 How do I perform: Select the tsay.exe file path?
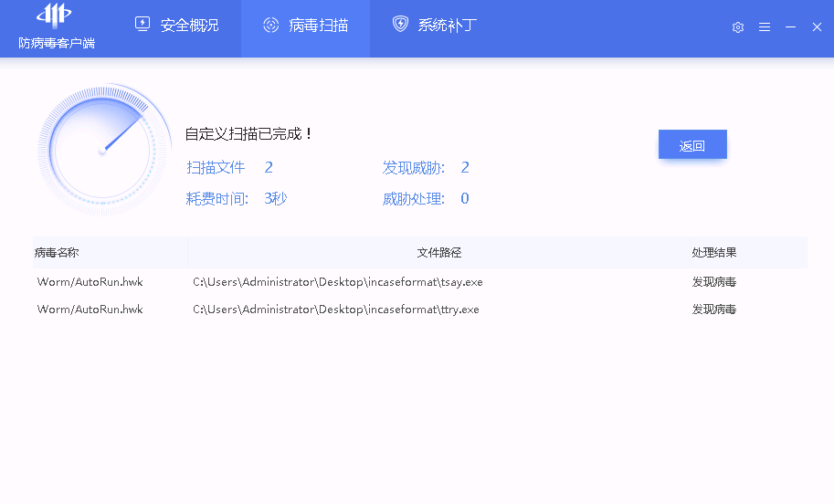(x=338, y=282)
